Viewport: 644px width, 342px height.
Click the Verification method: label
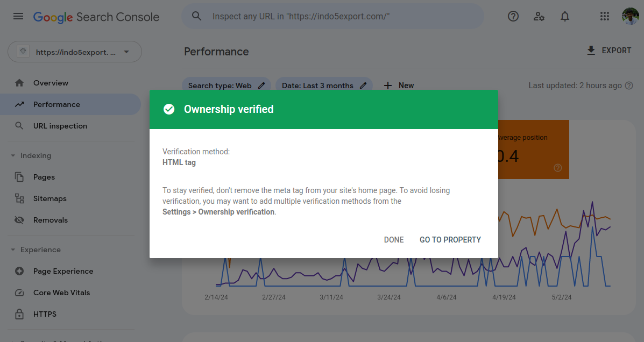coord(196,152)
